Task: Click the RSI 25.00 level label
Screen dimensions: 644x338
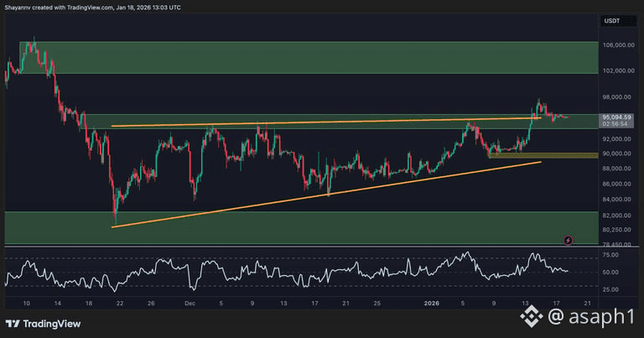Action: click(610, 289)
